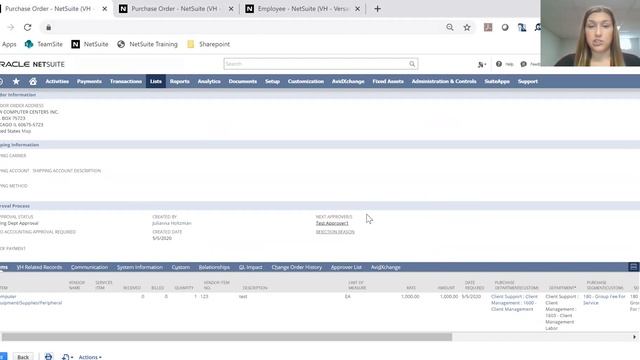This screenshot has width=640, height=360.
Task: Click the search magnifier in NetSuite search box
Action: click(412, 64)
